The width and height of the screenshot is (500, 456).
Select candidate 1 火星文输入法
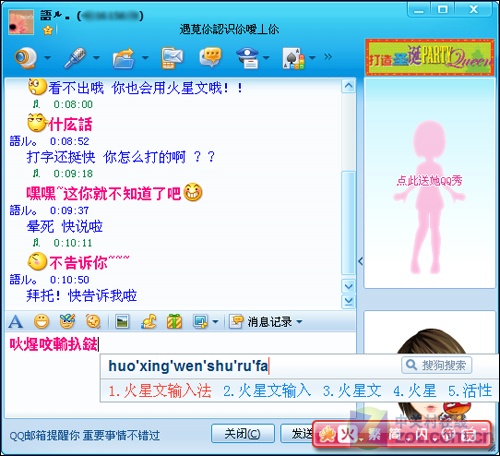pos(160,391)
